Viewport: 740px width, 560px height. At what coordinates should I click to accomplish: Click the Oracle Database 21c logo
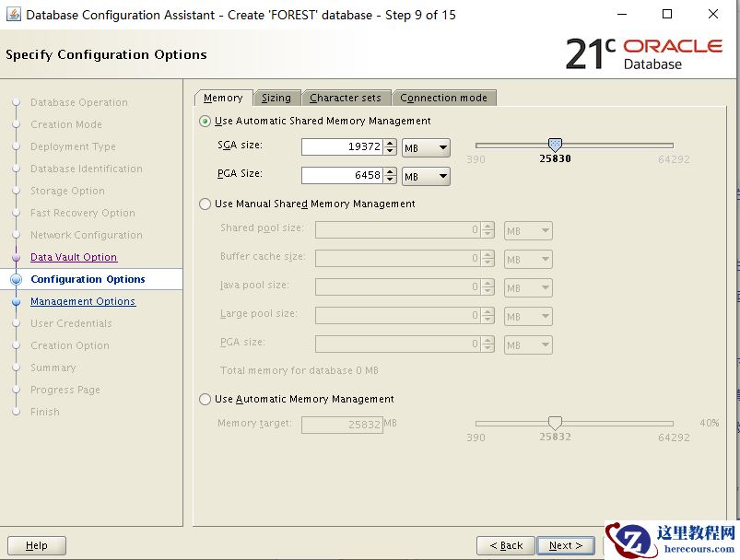[644, 54]
